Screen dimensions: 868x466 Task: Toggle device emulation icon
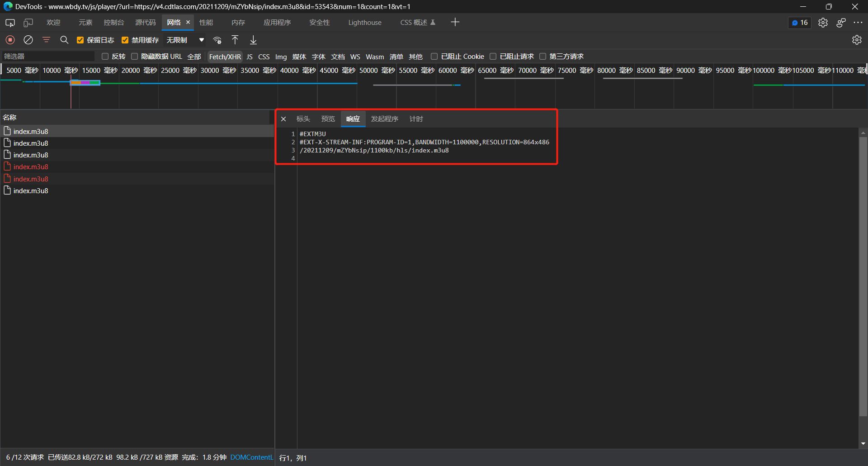tap(28, 23)
